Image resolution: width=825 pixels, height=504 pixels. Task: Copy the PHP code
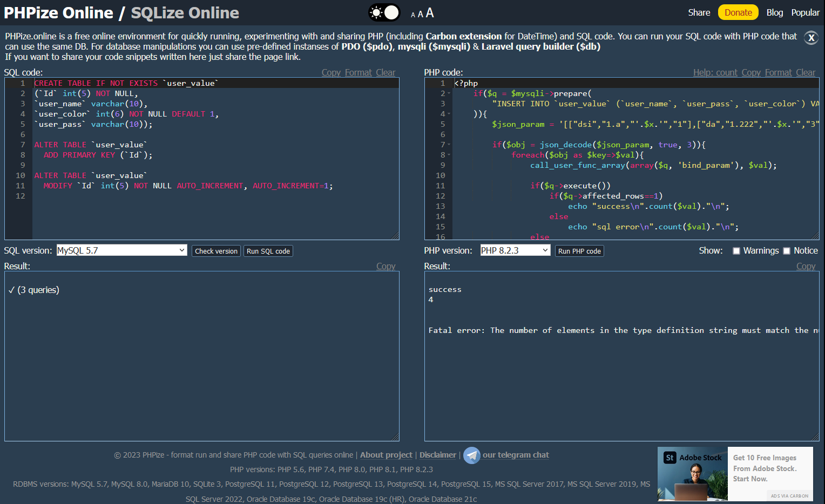[751, 72]
